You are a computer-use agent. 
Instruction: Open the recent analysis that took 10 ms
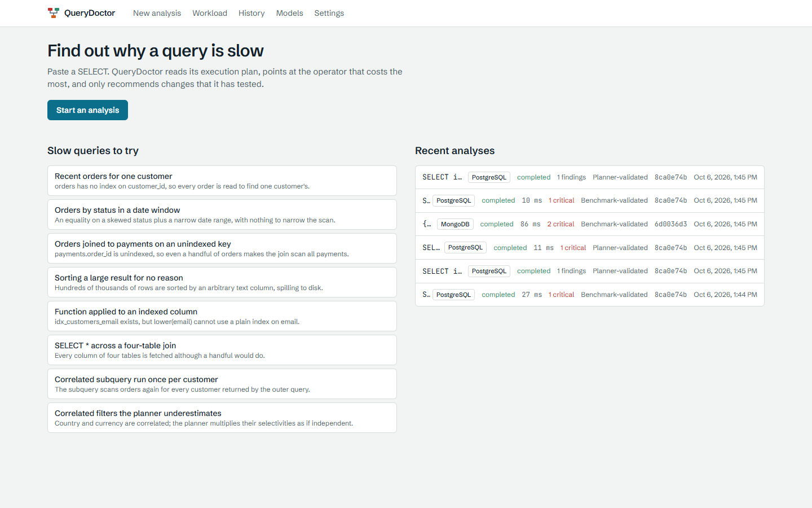[x=590, y=200]
